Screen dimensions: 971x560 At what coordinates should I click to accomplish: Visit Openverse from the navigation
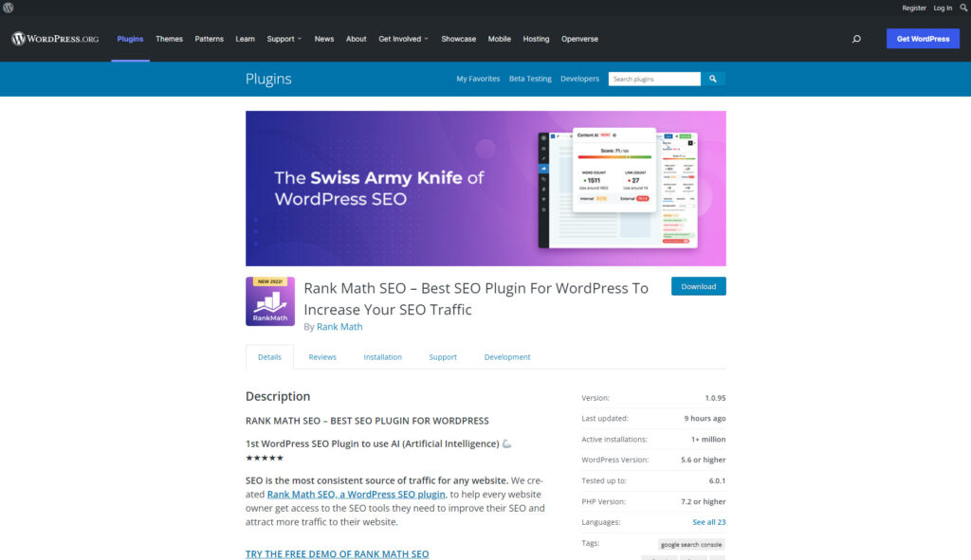[x=579, y=39]
